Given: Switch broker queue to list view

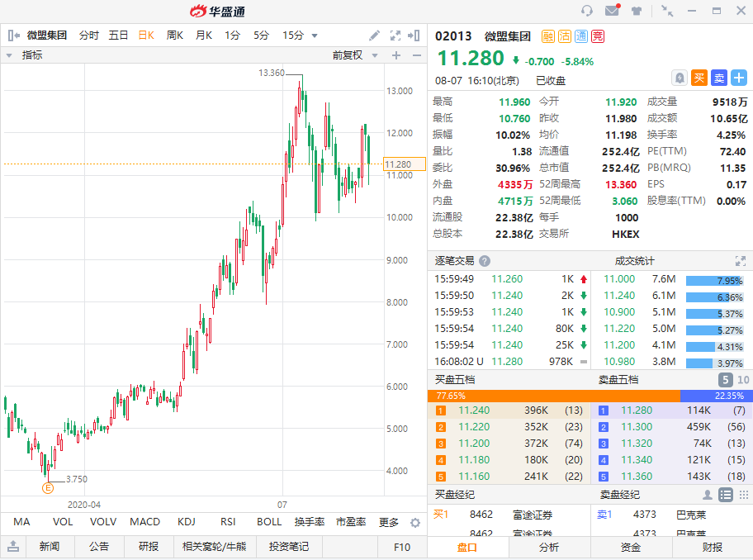Looking at the screenshot, I should [726, 495].
